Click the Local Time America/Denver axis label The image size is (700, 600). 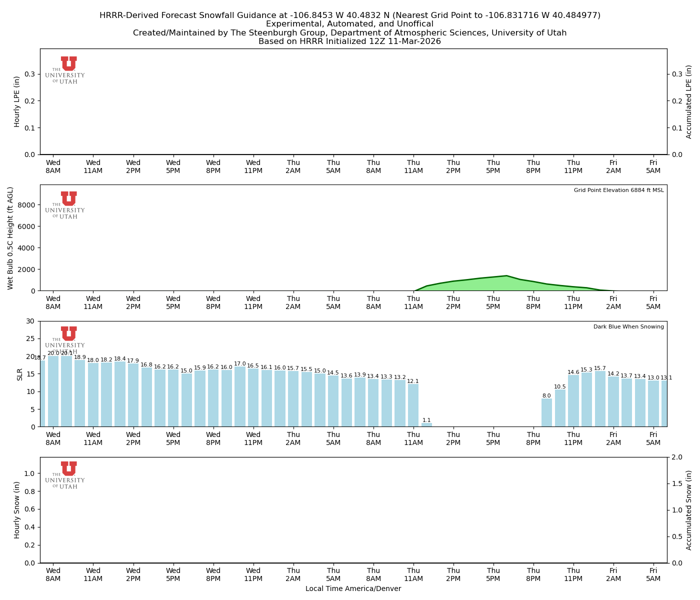pyautogui.click(x=353, y=588)
